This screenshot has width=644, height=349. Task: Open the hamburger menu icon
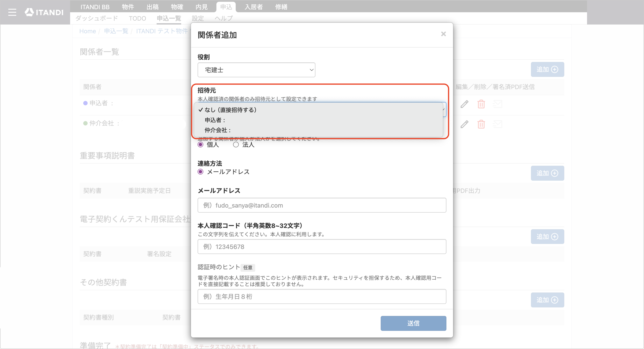click(12, 12)
